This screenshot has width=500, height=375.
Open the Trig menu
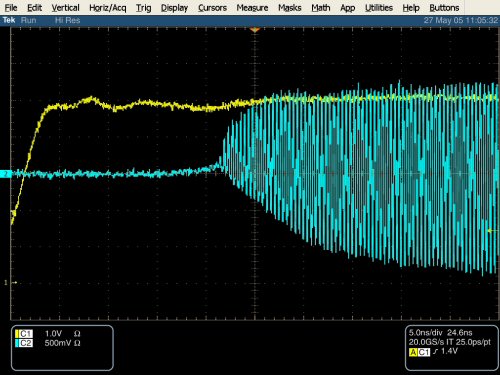(x=143, y=8)
